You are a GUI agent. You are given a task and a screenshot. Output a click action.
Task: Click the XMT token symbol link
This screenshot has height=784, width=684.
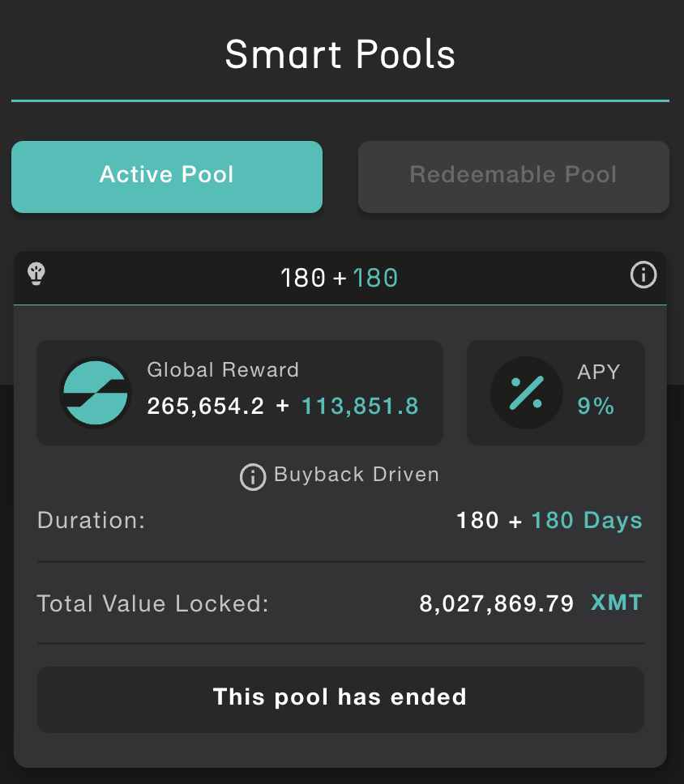pyautogui.click(x=617, y=603)
